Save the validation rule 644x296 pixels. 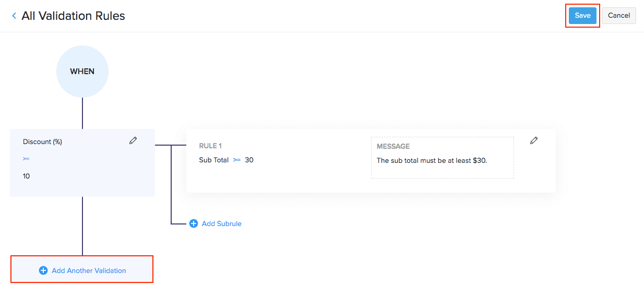point(582,16)
